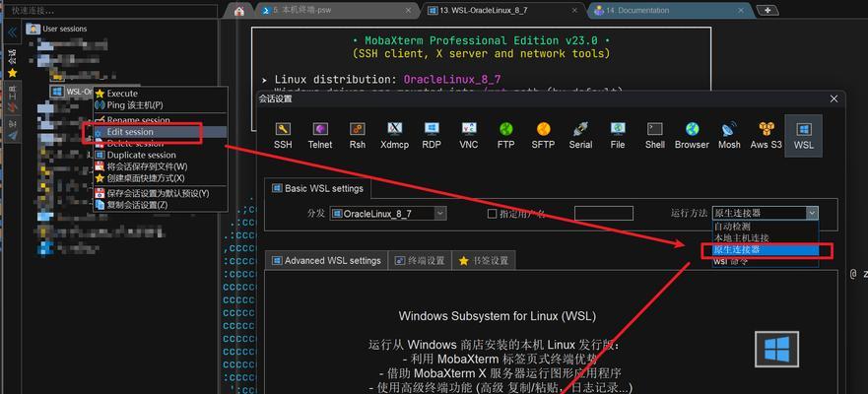Click the sidebar tools section icon

(12, 106)
